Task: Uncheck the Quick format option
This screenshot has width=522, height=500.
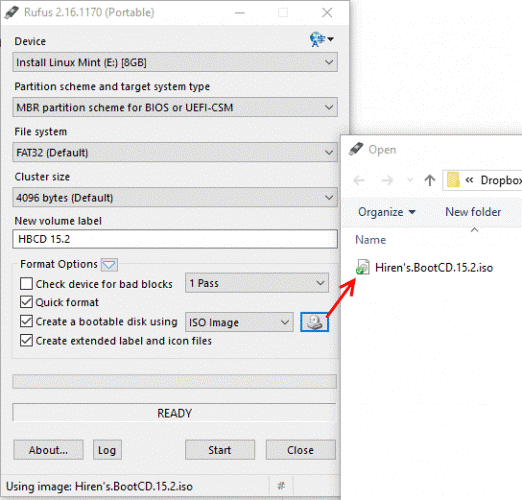Action: click(26, 302)
